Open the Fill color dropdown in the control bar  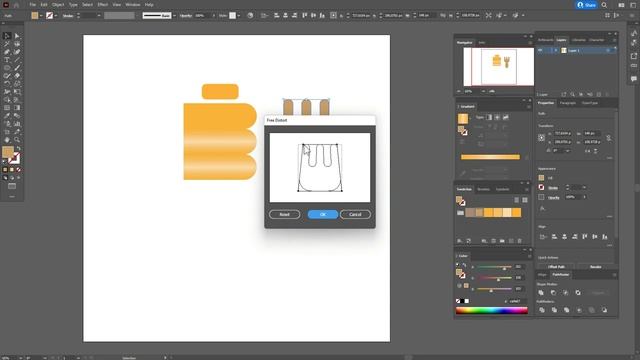point(41,16)
